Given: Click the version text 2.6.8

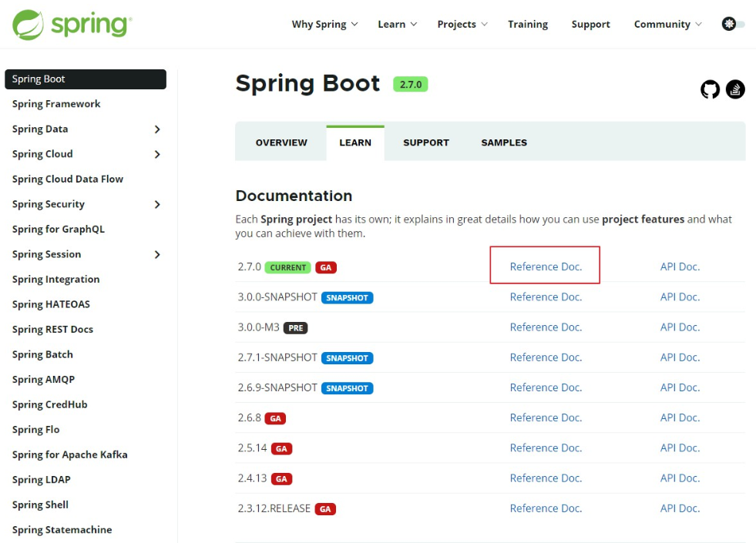Looking at the screenshot, I should coord(249,417).
